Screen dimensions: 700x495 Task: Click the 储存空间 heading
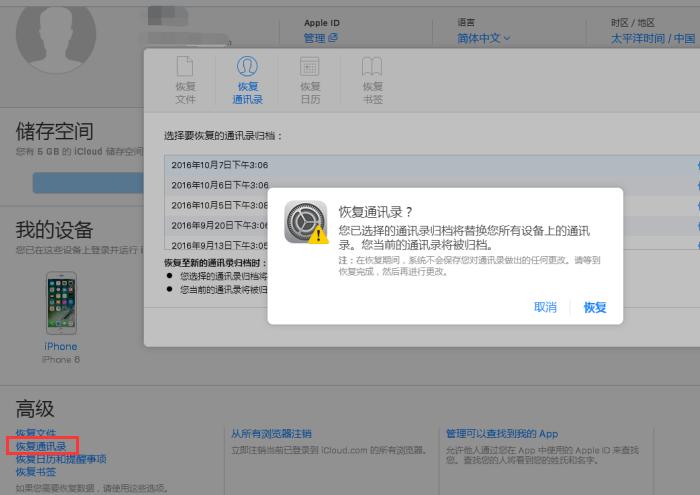click(54, 131)
